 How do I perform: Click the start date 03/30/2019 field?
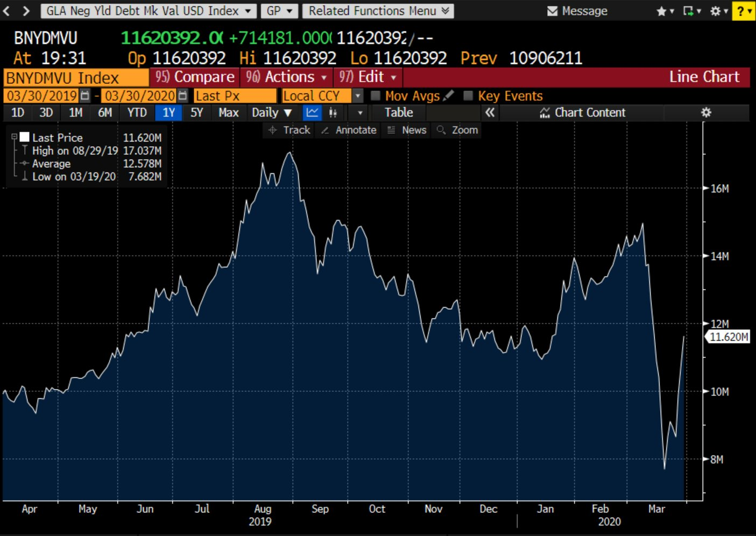tap(42, 96)
